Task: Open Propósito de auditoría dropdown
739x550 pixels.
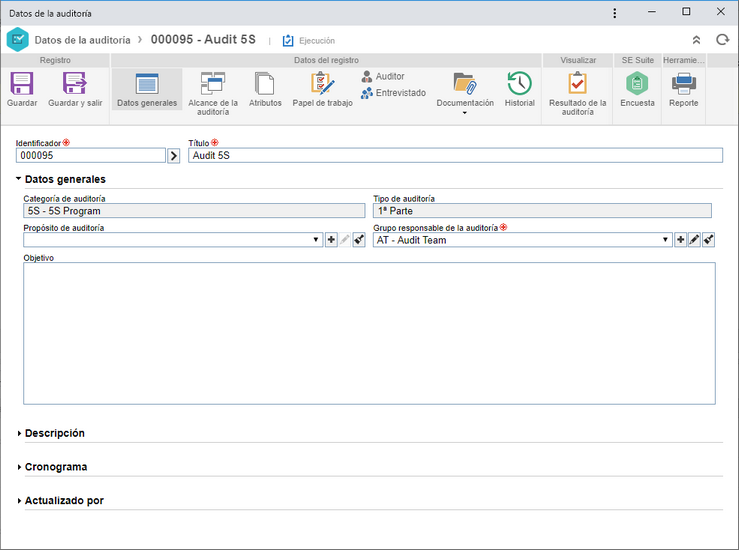Action: (316, 240)
